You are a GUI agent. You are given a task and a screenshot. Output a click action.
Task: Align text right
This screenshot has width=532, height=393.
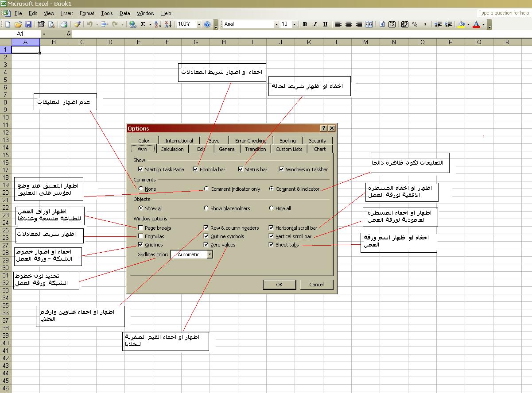[359, 24]
